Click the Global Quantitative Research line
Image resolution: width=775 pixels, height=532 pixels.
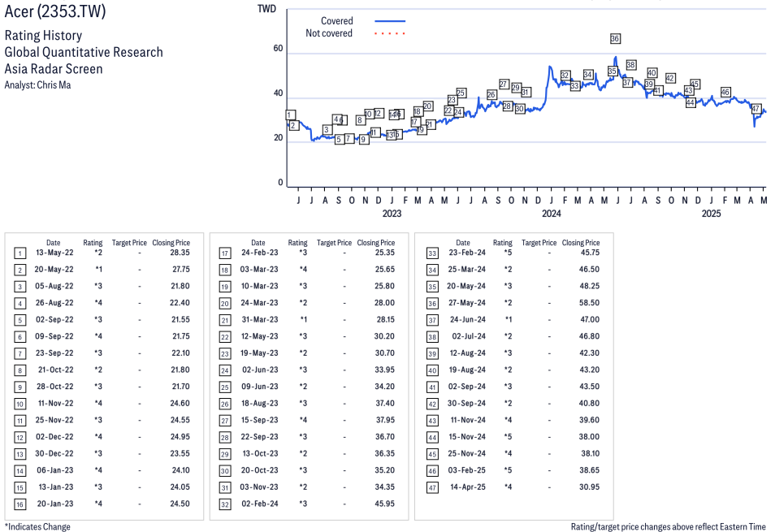[x=84, y=52]
